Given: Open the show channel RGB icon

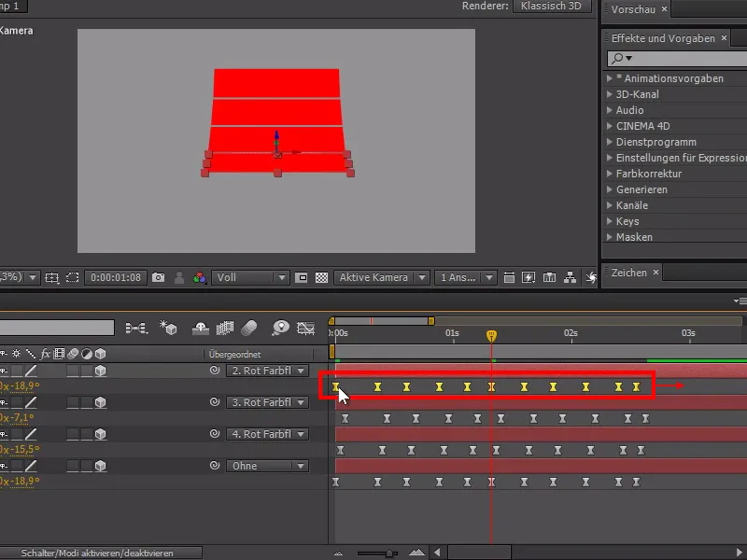Looking at the screenshot, I should [200, 277].
